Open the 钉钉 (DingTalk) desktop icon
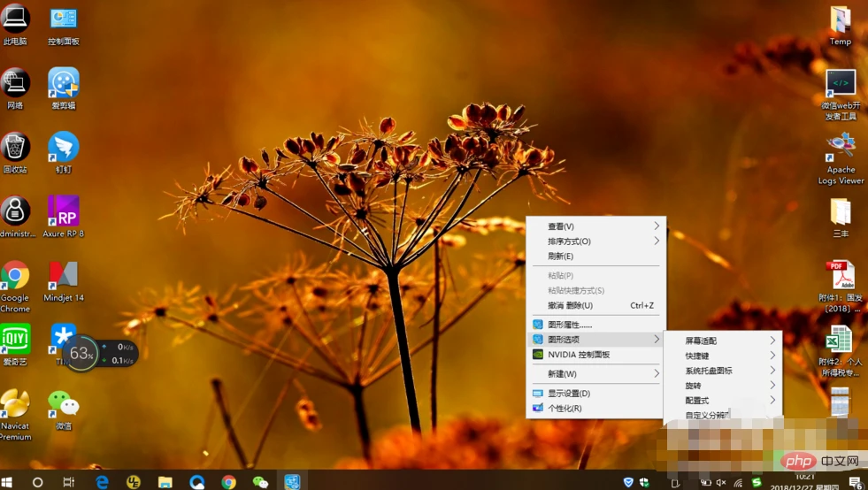868x490 pixels. click(x=63, y=148)
